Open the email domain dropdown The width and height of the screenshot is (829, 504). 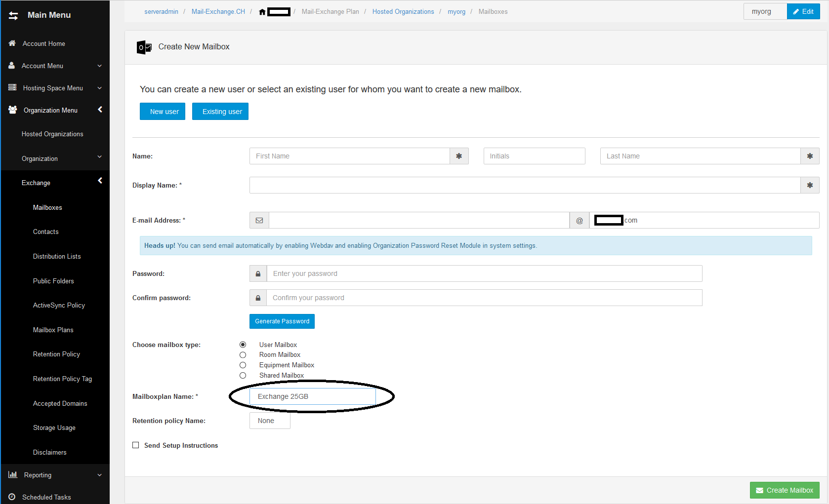click(704, 220)
